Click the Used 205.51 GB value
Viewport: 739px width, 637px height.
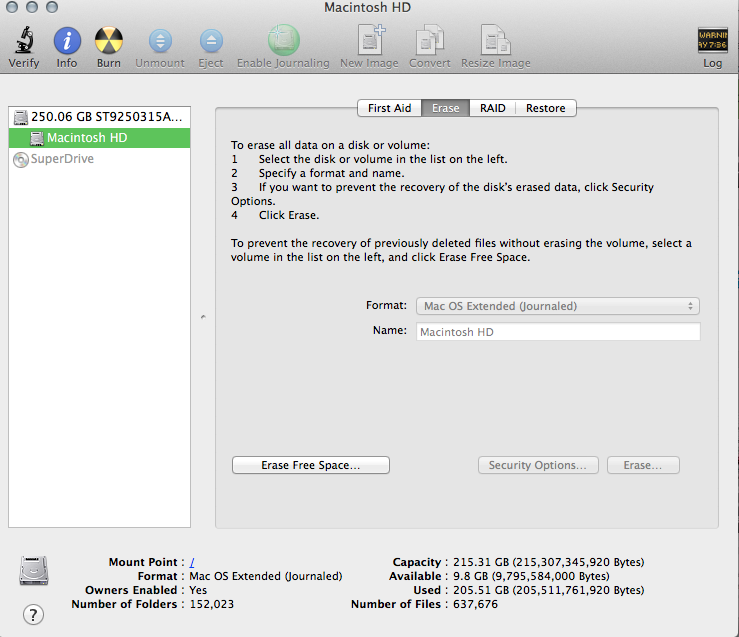click(x=548, y=590)
